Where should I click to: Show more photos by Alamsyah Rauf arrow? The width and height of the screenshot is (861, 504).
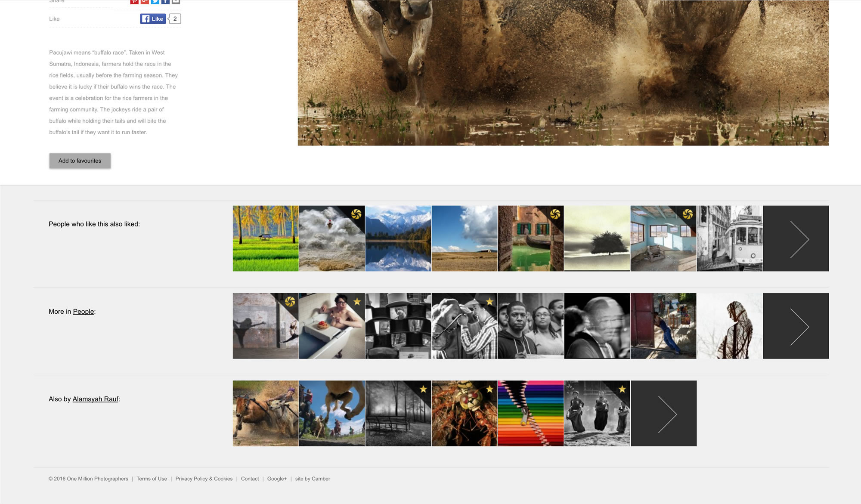pyautogui.click(x=663, y=413)
